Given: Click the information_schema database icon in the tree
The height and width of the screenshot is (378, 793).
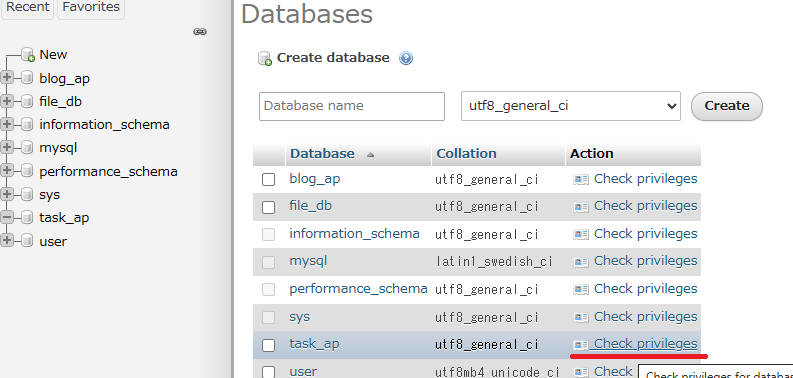Looking at the screenshot, I should pyautogui.click(x=27, y=124).
